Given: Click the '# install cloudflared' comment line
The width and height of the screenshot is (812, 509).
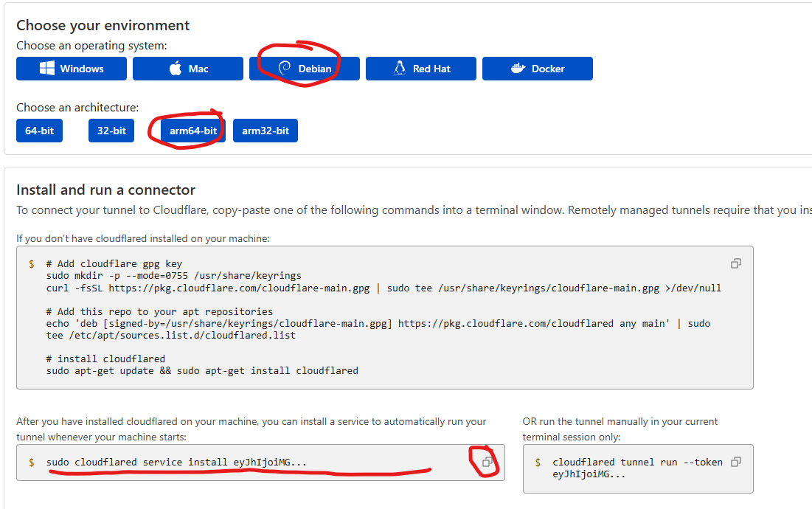Looking at the screenshot, I should [x=105, y=359].
